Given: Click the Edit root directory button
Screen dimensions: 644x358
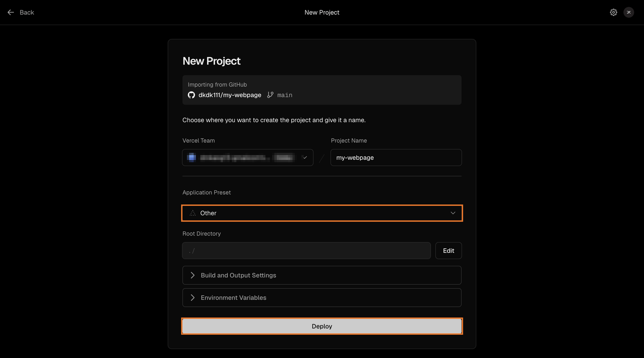Looking at the screenshot, I should (449, 251).
